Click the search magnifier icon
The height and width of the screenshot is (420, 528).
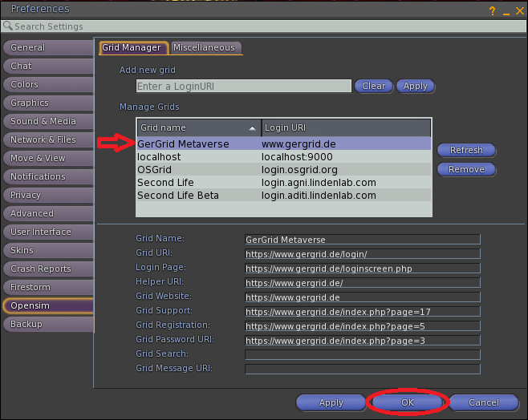point(8,26)
